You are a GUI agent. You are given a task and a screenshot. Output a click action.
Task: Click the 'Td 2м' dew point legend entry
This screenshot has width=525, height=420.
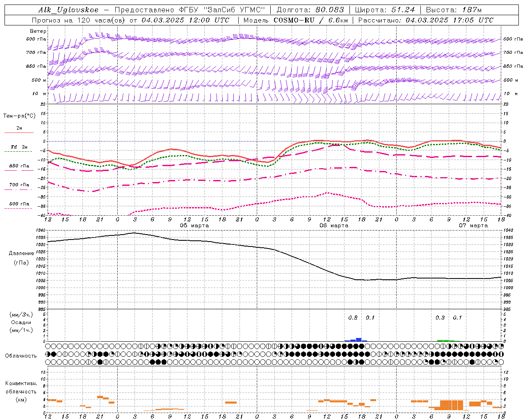(x=19, y=148)
